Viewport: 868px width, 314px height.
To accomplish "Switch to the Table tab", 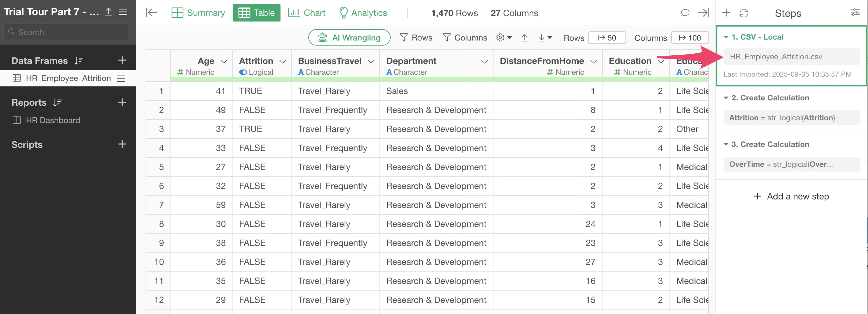I will click(x=256, y=13).
